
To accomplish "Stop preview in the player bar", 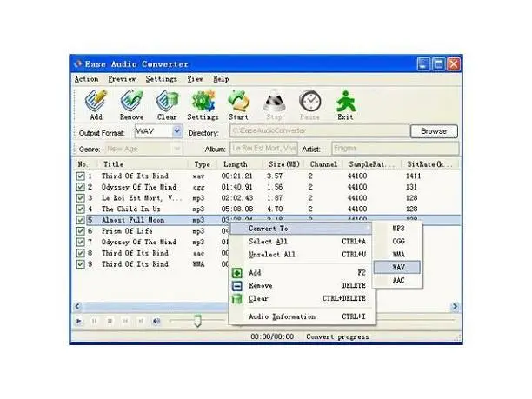I will click(110, 321).
